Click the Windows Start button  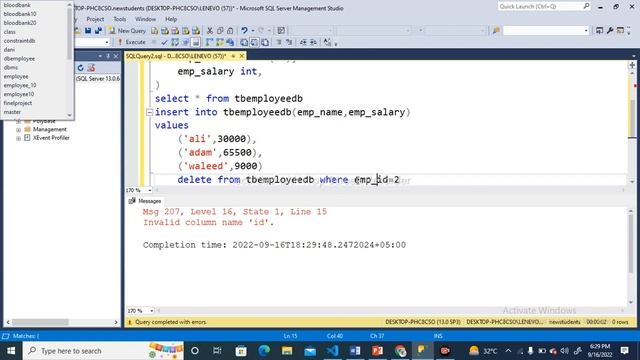click(x=11, y=351)
